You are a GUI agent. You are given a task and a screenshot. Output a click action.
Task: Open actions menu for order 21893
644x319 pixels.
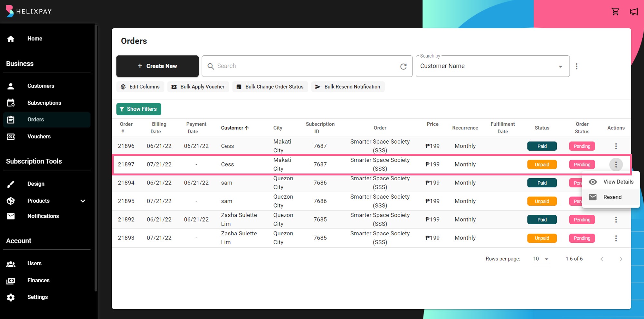(x=616, y=238)
